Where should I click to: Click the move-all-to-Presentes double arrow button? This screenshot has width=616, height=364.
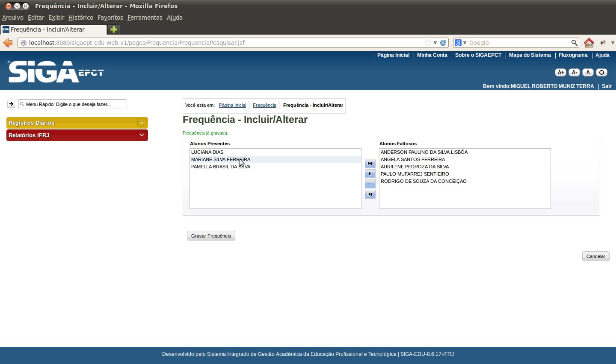[370, 194]
